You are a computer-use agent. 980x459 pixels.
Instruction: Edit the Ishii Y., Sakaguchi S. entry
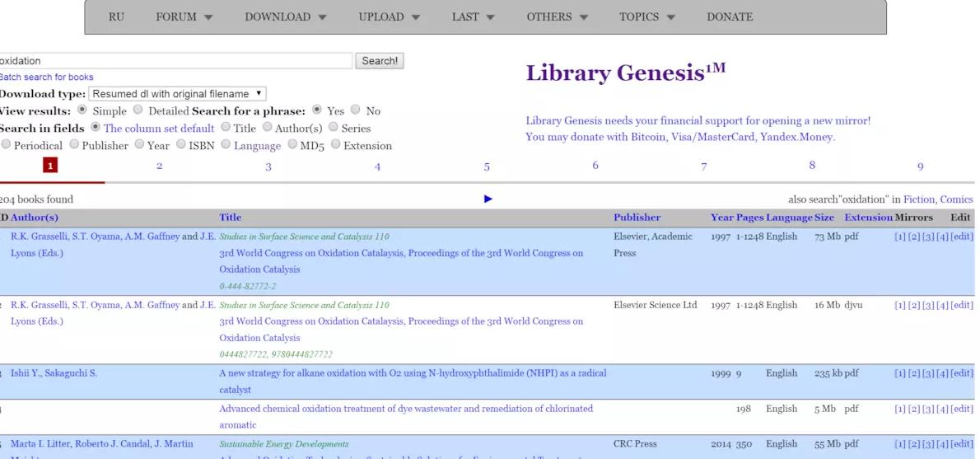click(962, 373)
